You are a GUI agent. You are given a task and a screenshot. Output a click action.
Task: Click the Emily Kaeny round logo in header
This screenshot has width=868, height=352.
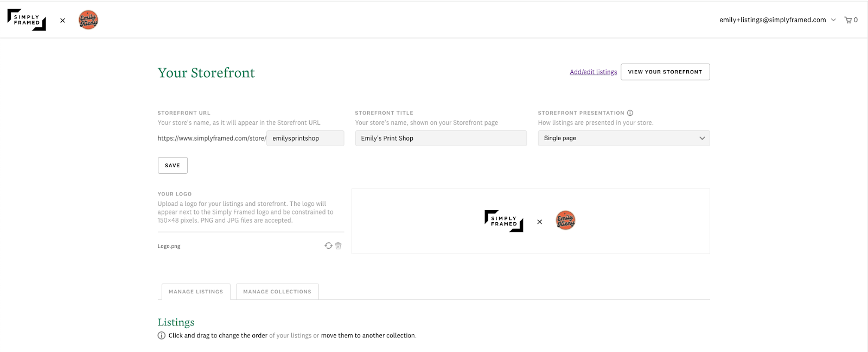point(88,20)
